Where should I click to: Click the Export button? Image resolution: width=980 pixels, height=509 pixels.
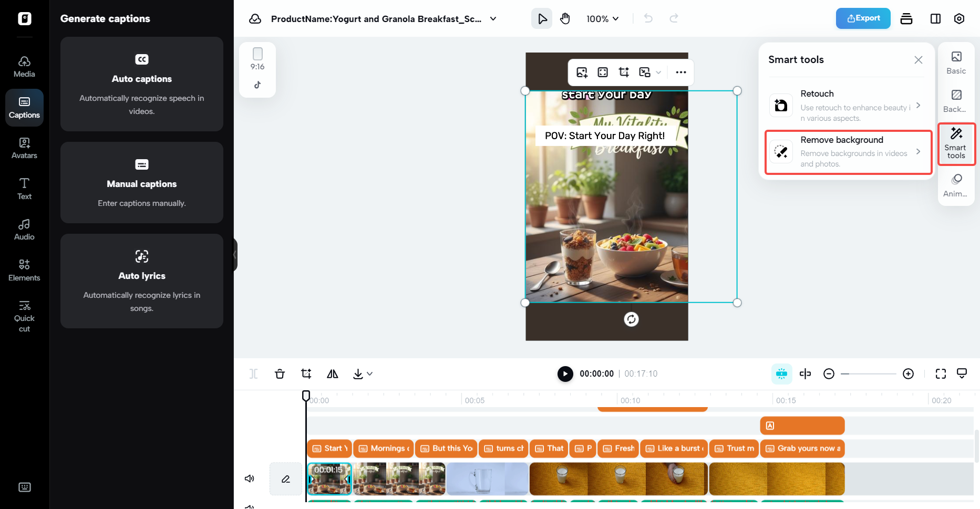[x=863, y=18]
